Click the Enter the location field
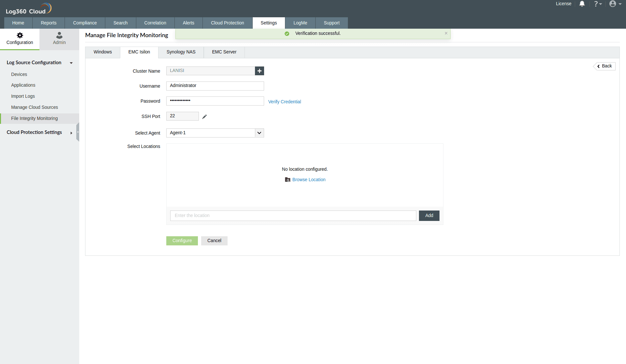Image resolution: width=626 pixels, height=364 pixels. pos(293,216)
